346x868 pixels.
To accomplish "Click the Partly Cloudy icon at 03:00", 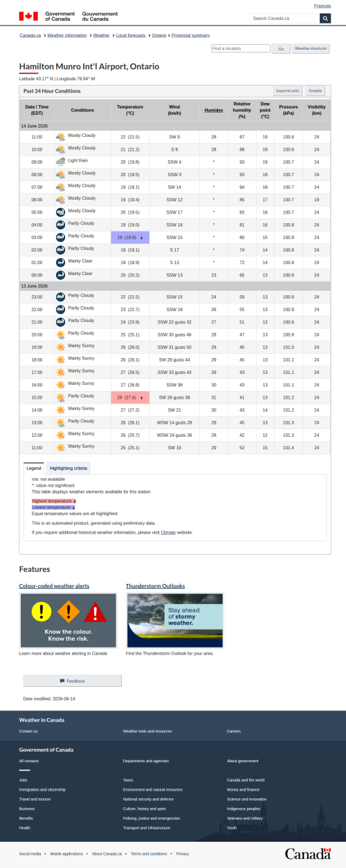I will pos(61,237).
